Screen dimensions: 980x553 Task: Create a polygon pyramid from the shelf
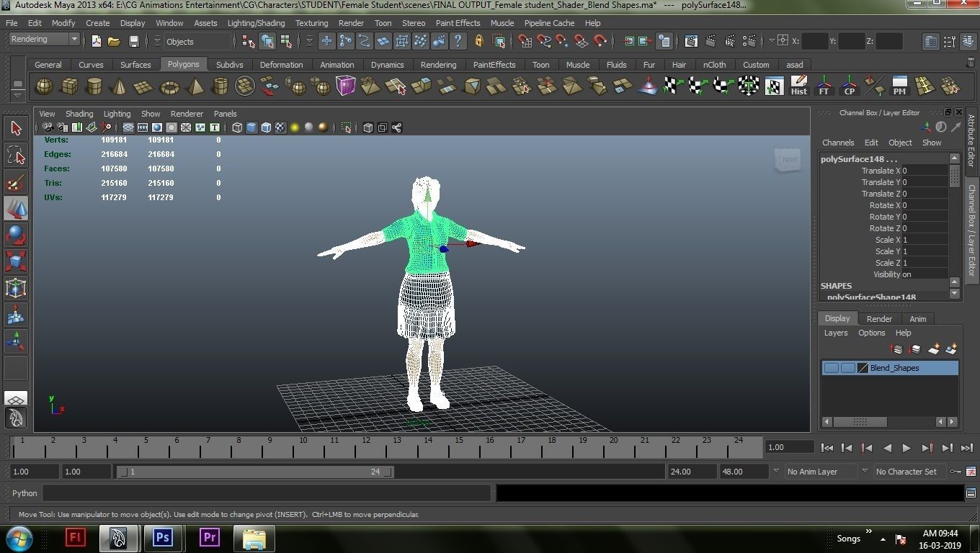tap(195, 86)
